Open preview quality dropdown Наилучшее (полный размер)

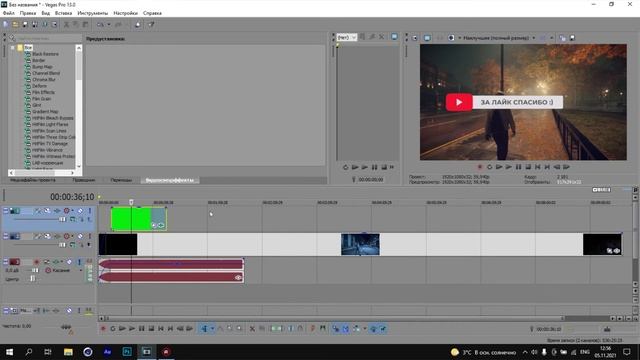click(x=533, y=38)
